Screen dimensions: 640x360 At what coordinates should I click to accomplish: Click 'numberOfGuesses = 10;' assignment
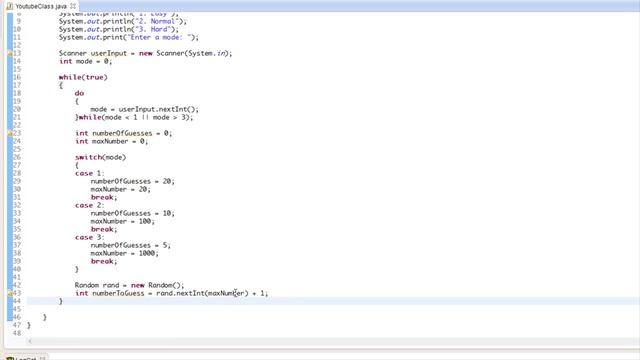(132, 213)
